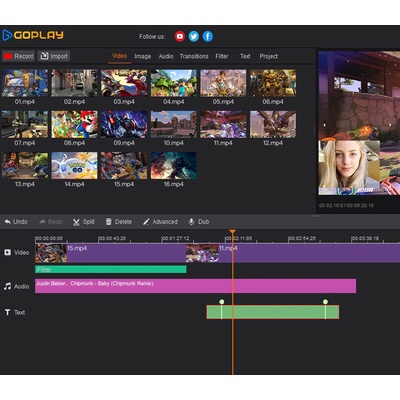
Task: Open the GoPlay YouTube channel icon
Action: click(180, 36)
